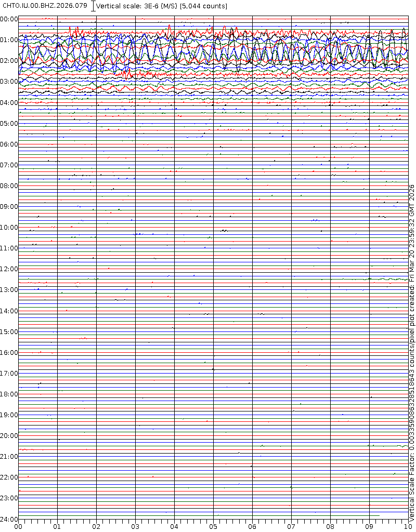Select the 02:00 hour label on left axis
Viewport: 416px width, 532px height.
pyautogui.click(x=9, y=61)
